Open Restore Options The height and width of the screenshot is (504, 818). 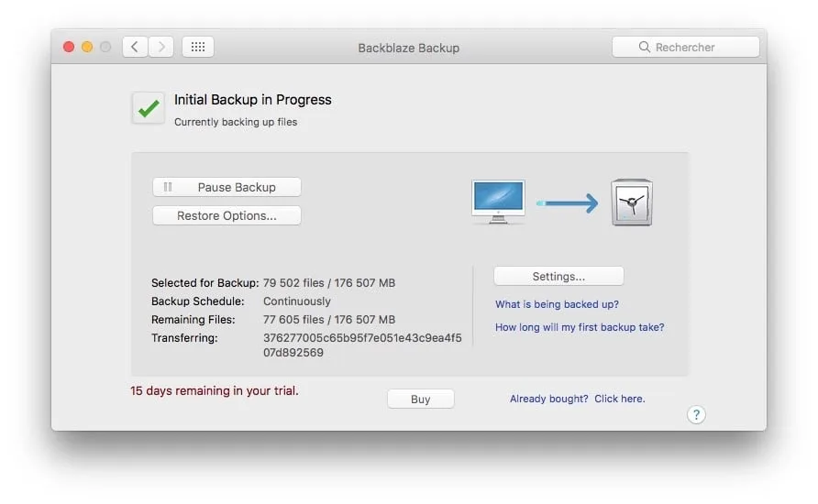pos(227,215)
